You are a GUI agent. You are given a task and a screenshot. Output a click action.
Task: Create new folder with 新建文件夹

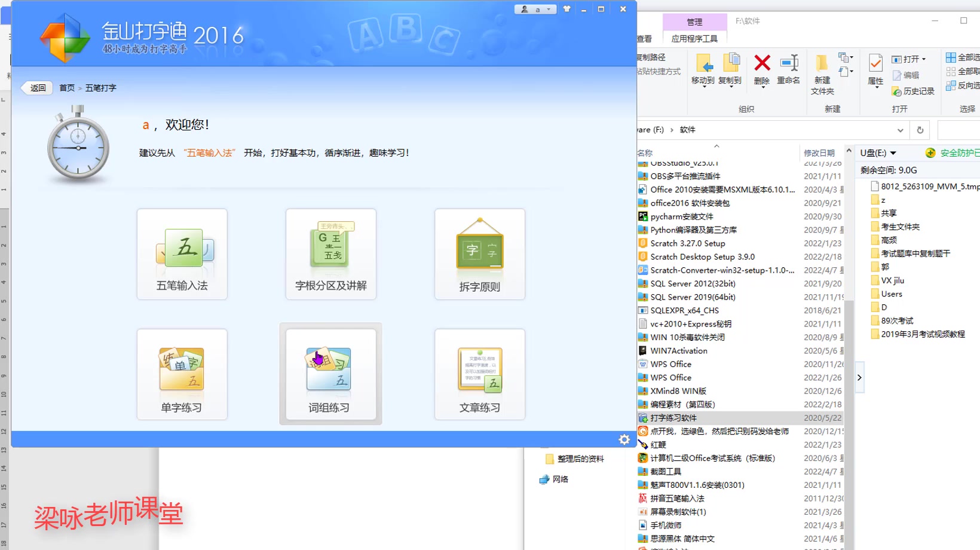[822, 74]
